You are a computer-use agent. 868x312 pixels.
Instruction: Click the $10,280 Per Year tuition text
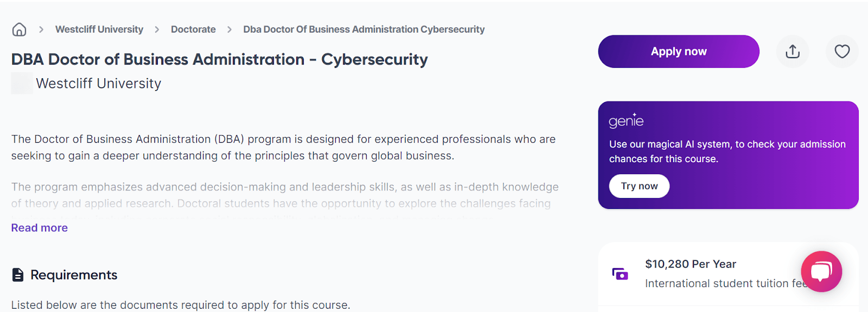pyautogui.click(x=691, y=264)
